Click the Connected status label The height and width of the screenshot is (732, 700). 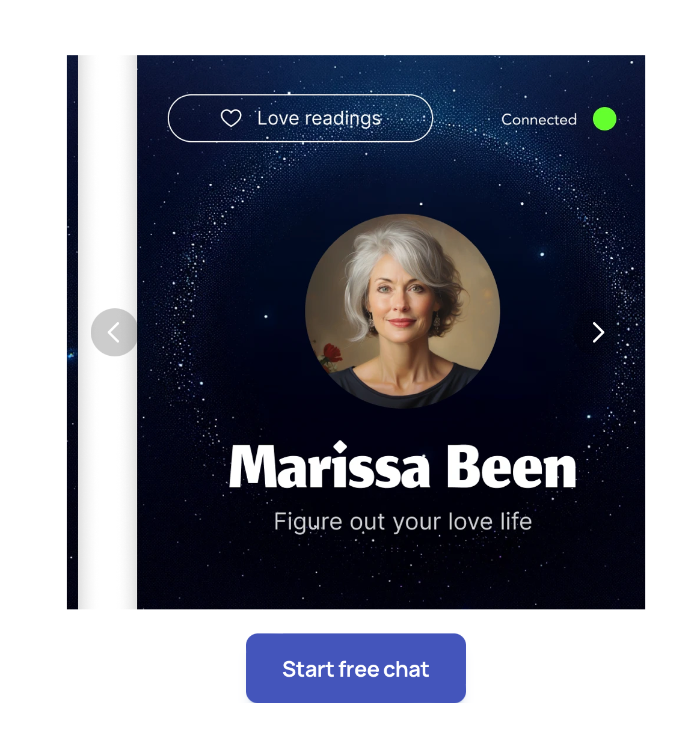539,120
